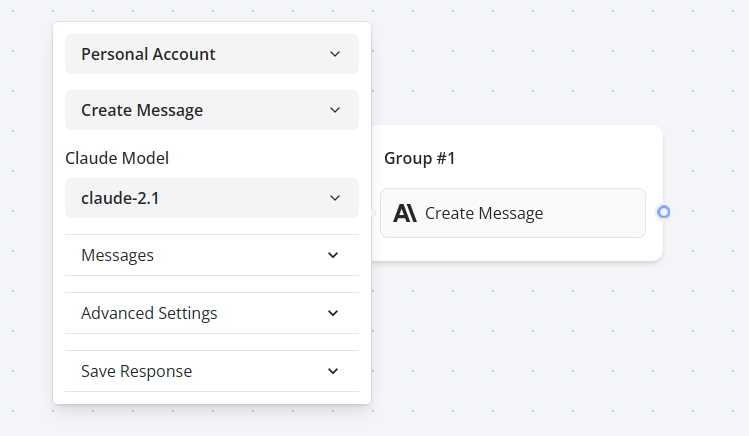Select the Create Message block in group
Image resolution: width=749 pixels, height=436 pixels.
[x=590, y=213]
